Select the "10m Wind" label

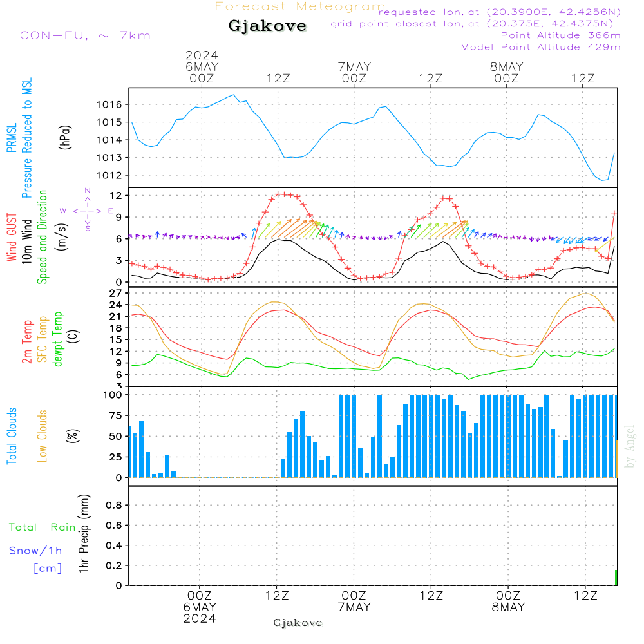(26, 241)
